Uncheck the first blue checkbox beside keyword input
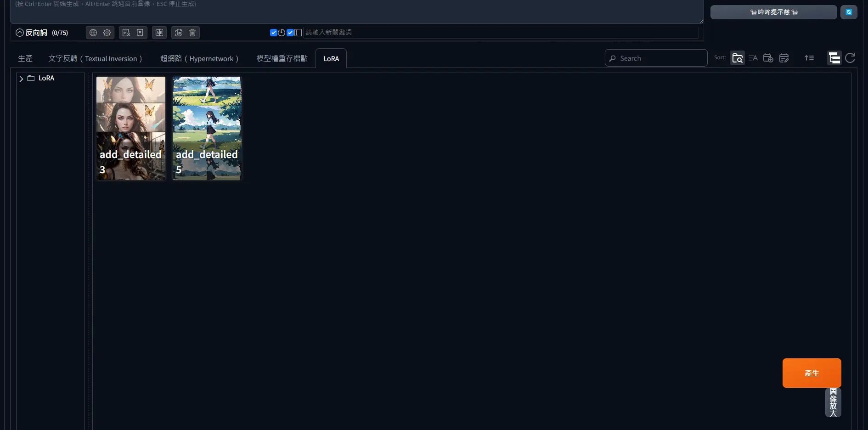Image resolution: width=868 pixels, height=430 pixels. click(273, 33)
